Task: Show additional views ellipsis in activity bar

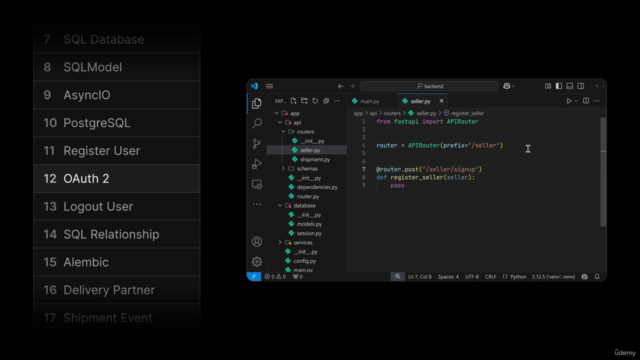Action: (257, 204)
